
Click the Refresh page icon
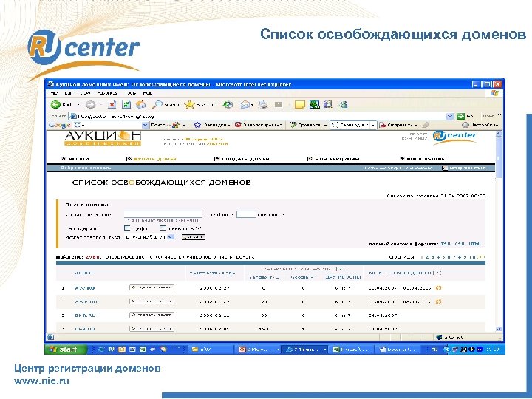click(126, 104)
